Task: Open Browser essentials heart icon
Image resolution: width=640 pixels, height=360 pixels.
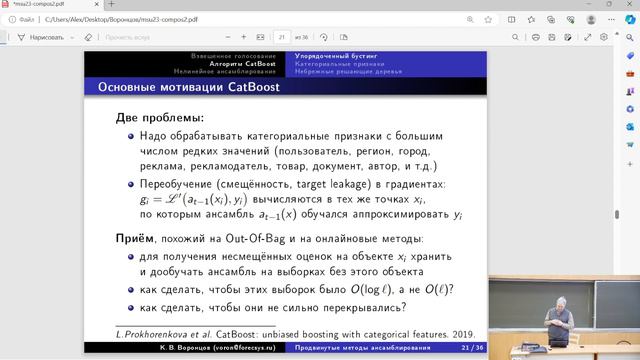Action: [571, 19]
